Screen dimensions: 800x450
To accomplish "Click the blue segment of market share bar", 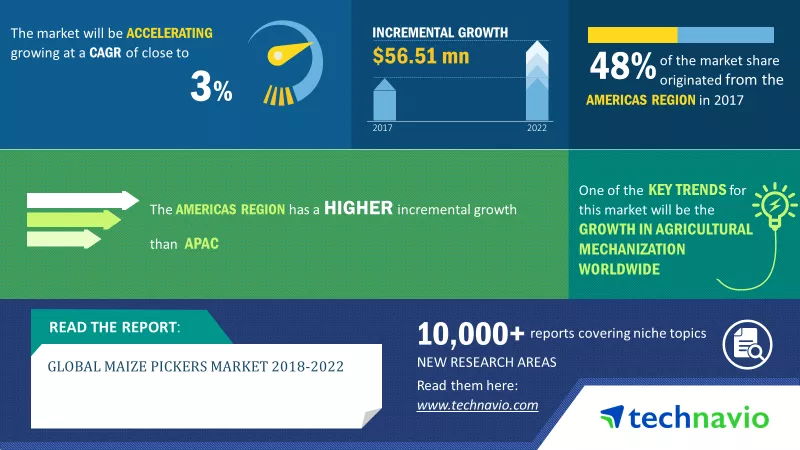I will click(725, 35).
